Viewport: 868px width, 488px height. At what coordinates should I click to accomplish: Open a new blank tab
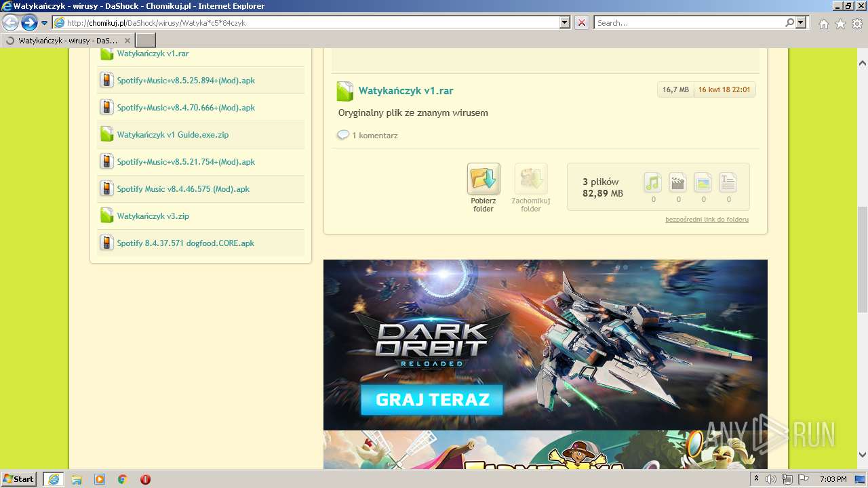point(146,41)
